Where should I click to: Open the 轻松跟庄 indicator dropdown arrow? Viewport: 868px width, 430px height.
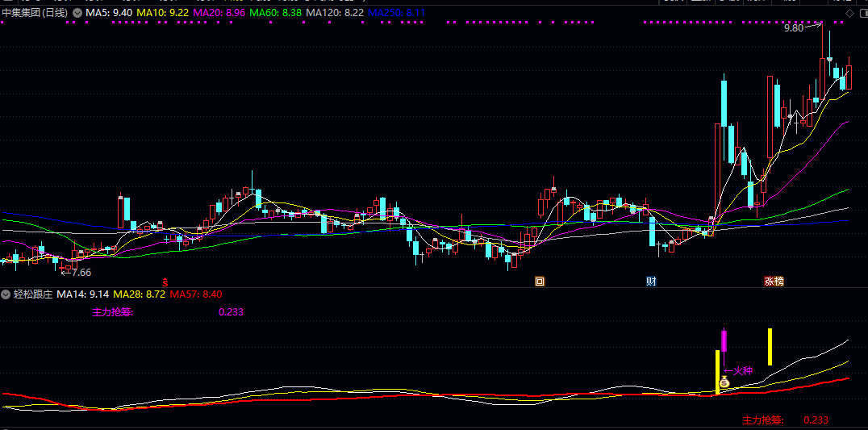[6, 294]
